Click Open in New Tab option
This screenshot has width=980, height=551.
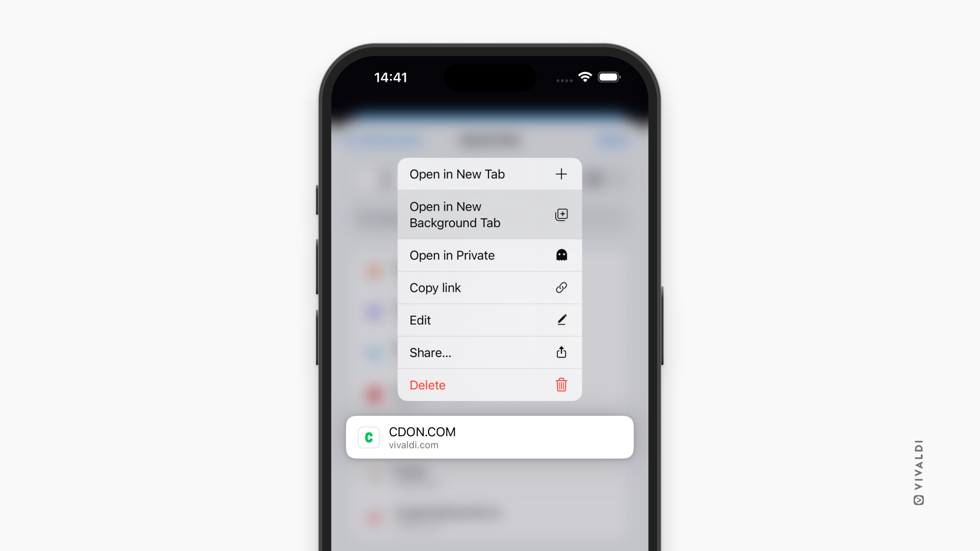(489, 173)
